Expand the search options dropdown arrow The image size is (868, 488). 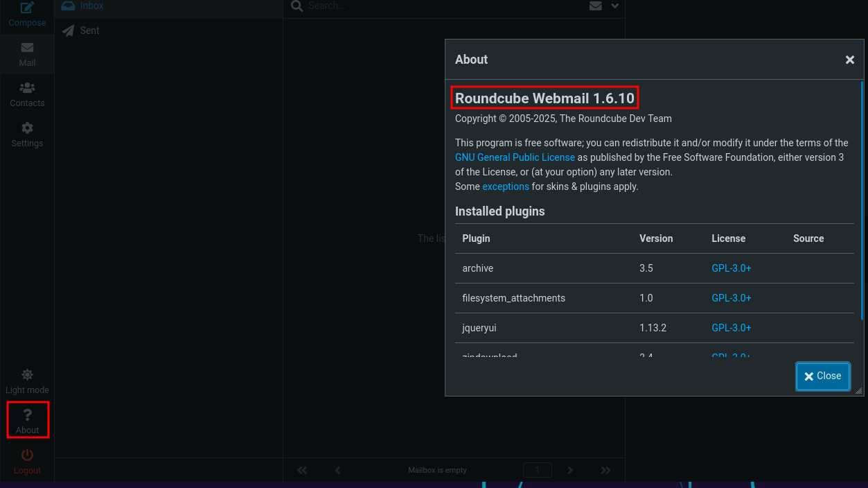pos(614,6)
